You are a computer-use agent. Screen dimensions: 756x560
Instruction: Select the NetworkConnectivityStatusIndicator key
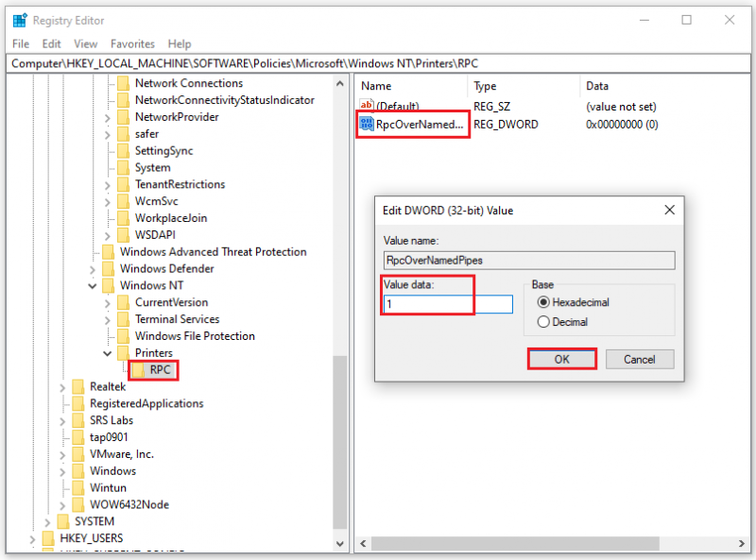click(225, 100)
